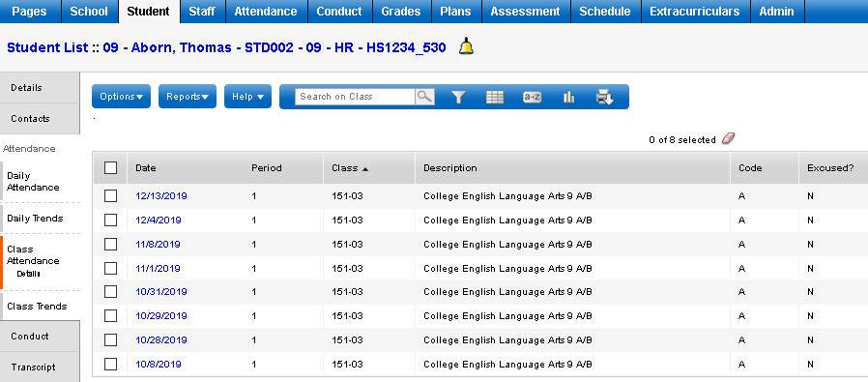Viewport: 868px width, 382px height.
Task: Open the 11/1/2019 attendance record
Action: (x=158, y=269)
